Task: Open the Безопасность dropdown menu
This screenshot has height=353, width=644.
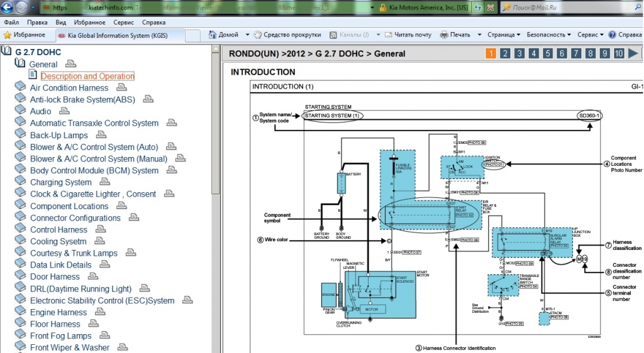Action: pos(548,35)
